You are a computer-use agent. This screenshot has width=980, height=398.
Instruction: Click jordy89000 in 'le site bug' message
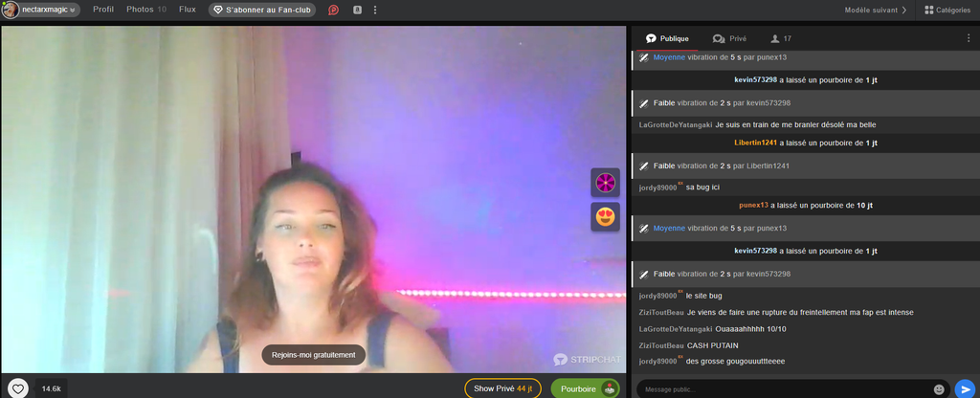pos(657,296)
